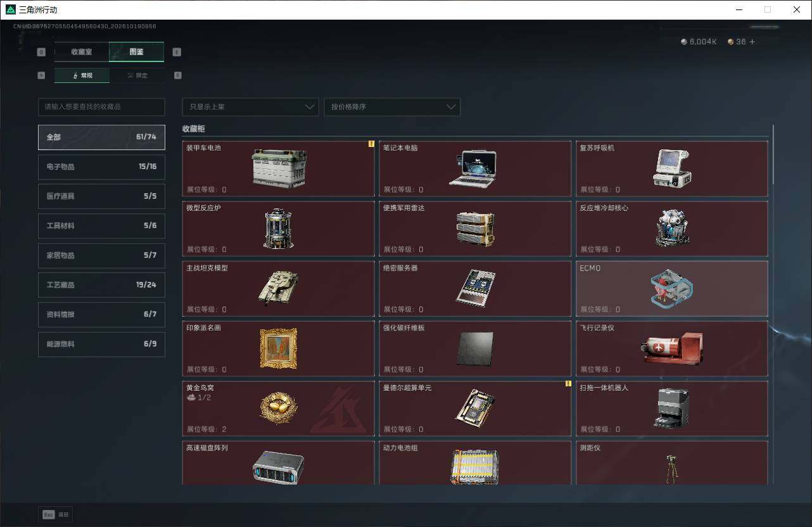Viewport: 812px width, 527px height.
Task: Filter by 电子物品 15/16 category
Action: click(x=101, y=167)
